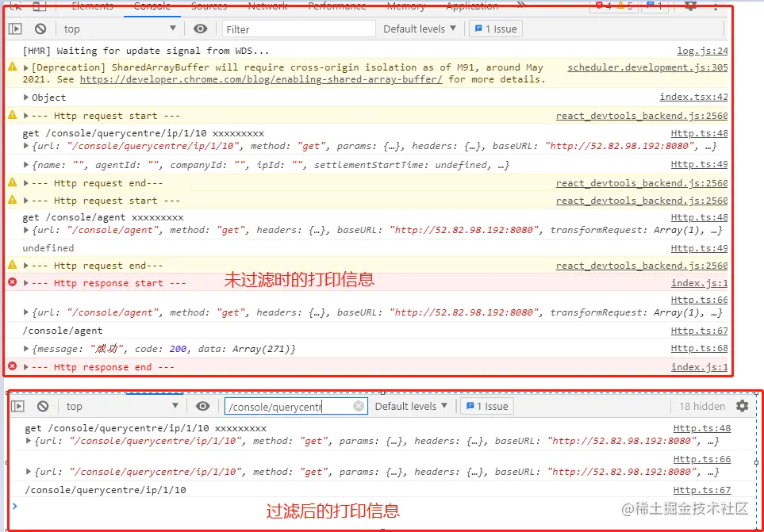
Task: Switch to the Performance tab
Action: (x=336, y=6)
